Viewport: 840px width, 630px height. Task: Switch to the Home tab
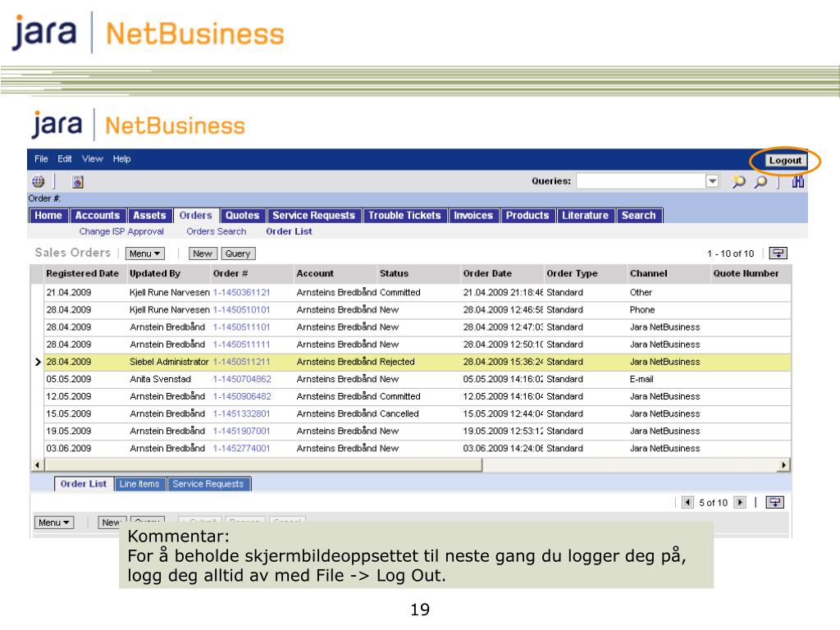pyautogui.click(x=48, y=216)
